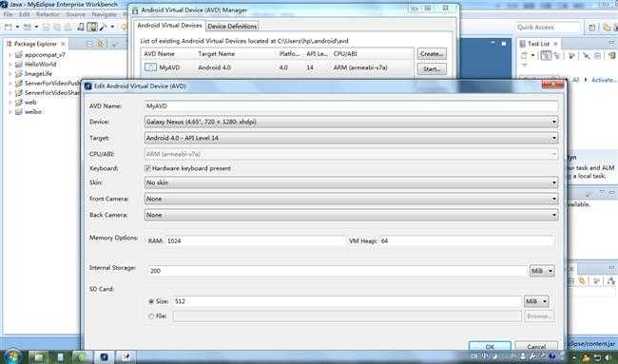618x364 pixels.
Task: Click the Android SDK Manager toolbar icon
Action: pyautogui.click(x=81, y=27)
